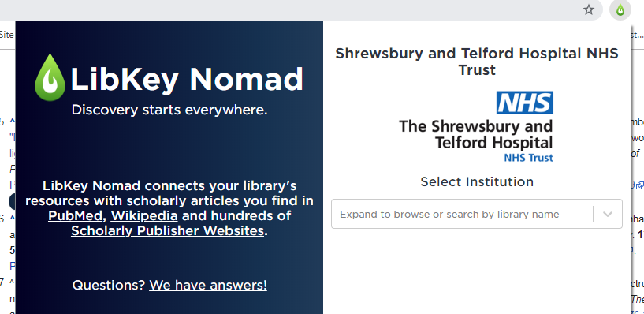Viewport: 644px width, 314px height.
Task: Jump up via reference 5 caret link
Action: pos(12,121)
